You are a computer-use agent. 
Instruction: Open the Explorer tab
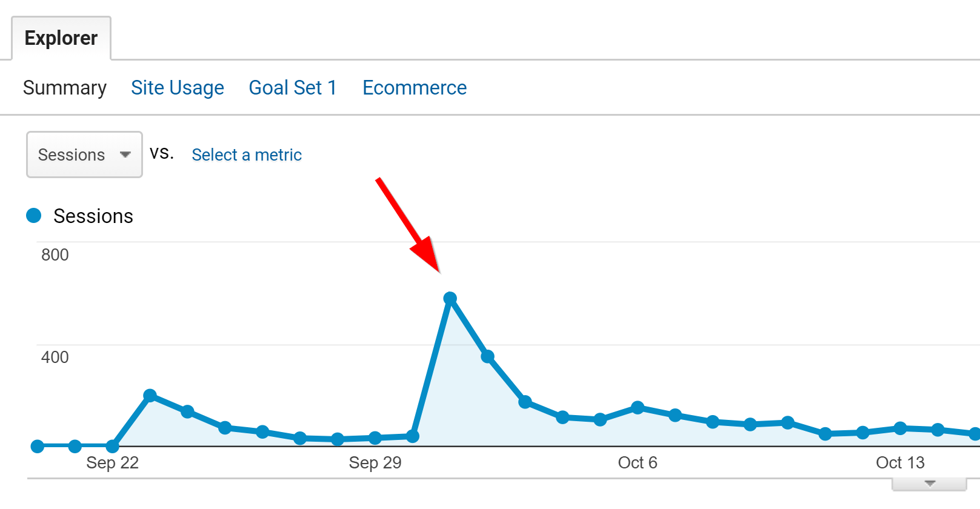point(61,38)
